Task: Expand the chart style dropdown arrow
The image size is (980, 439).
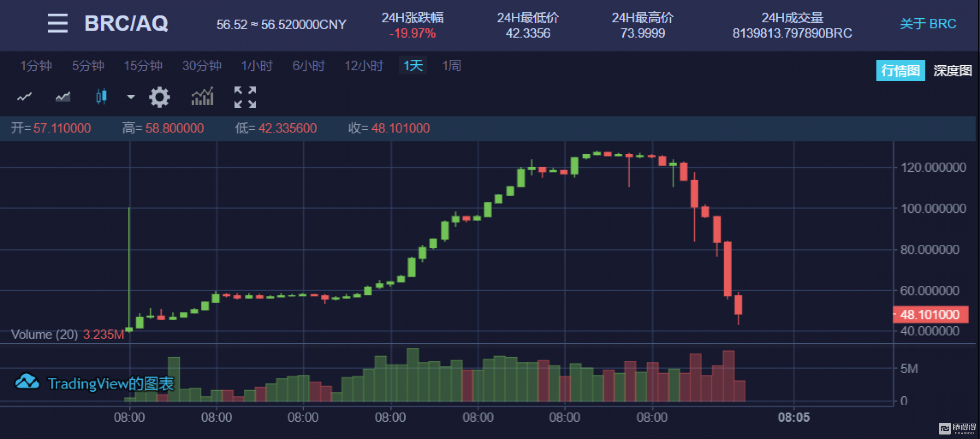Action: click(131, 97)
